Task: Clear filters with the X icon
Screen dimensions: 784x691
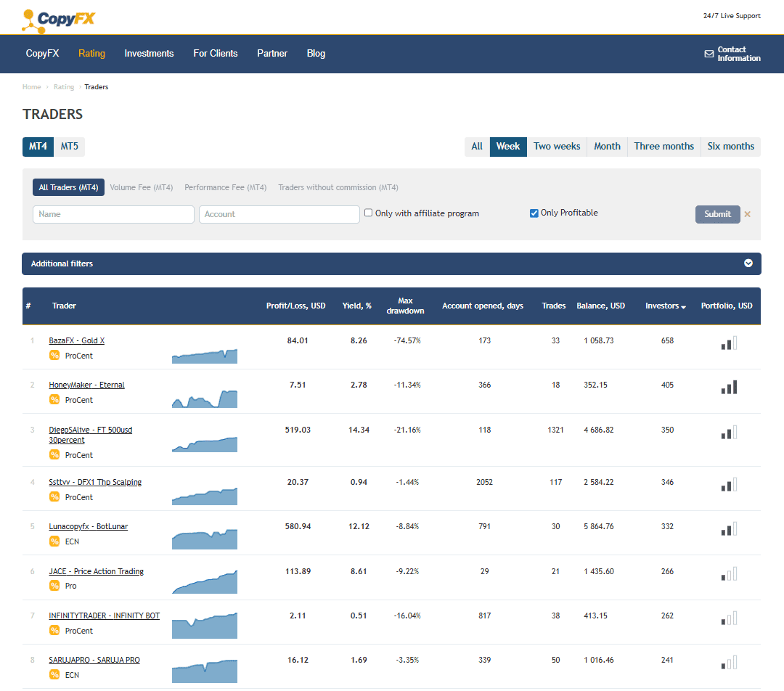Action: (x=748, y=214)
